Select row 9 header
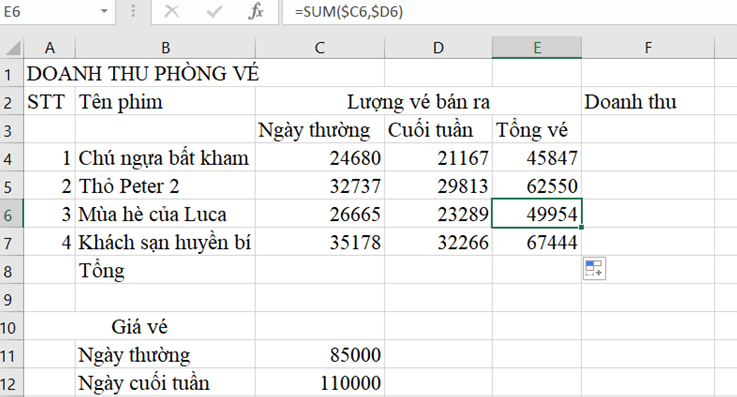This screenshot has height=397, width=737. pyautogui.click(x=11, y=299)
